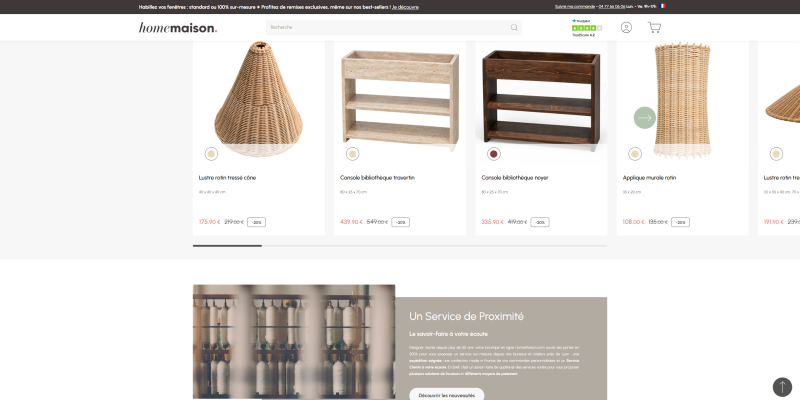The height and width of the screenshot is (400, 800).
Task: Open the user account icon
Action: 626,28
